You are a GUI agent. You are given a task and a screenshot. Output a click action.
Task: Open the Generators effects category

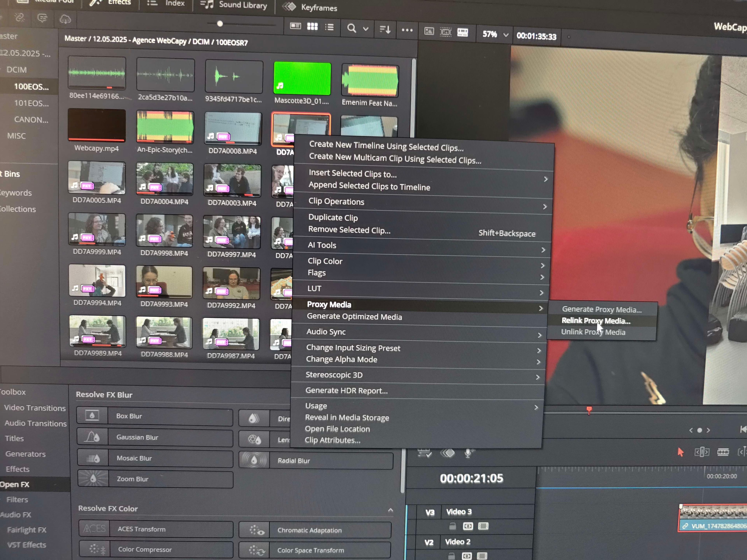click(x=25, y=454)
